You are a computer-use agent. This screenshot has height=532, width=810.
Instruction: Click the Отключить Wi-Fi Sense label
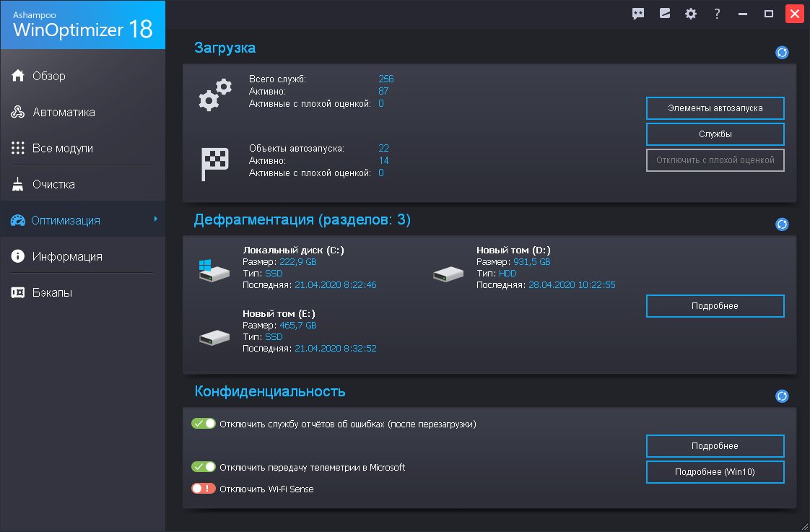266,489
